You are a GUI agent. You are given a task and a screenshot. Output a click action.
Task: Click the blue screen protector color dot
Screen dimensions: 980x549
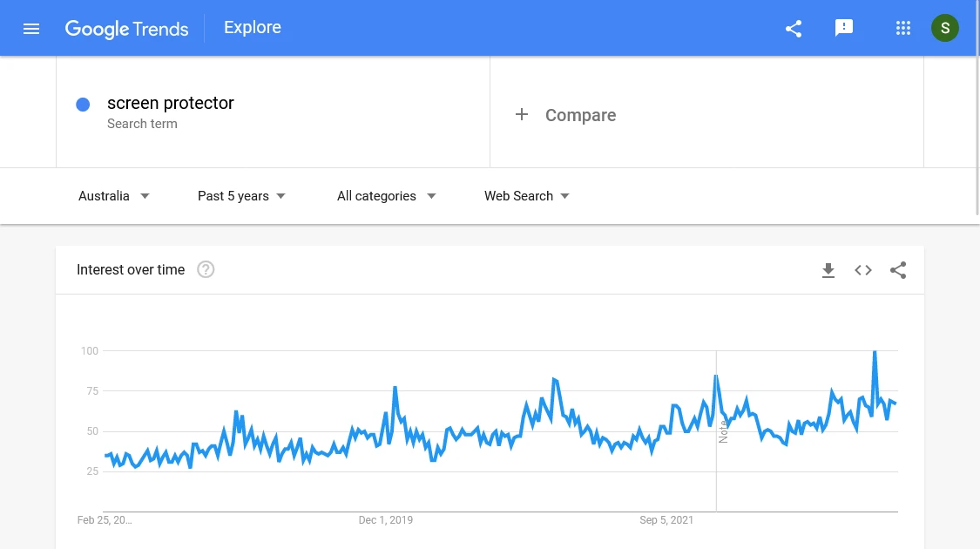(83, 105)
